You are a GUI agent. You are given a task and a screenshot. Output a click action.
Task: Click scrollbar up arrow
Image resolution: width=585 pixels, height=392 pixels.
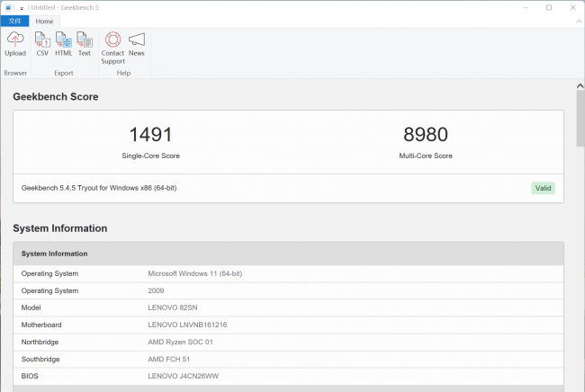pos(580,86)
